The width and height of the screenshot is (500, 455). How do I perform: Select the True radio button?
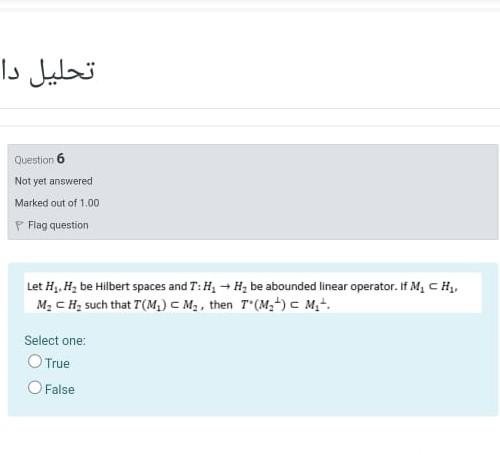point(35,361)
